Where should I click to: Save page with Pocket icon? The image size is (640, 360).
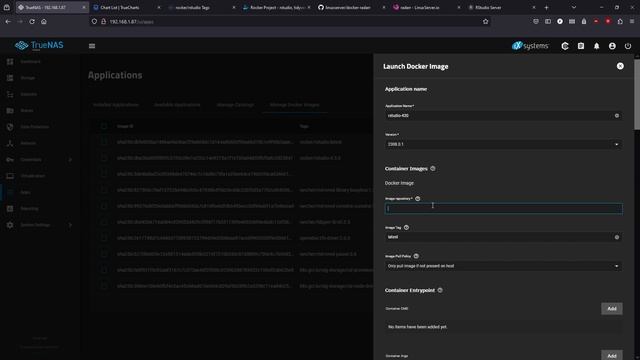pos(536,22)
